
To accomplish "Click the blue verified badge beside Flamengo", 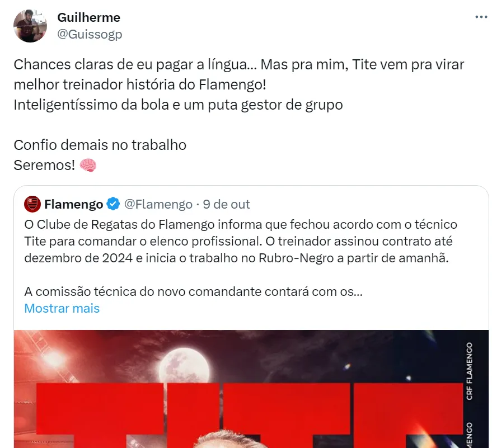I will click(x=113, y=204).
